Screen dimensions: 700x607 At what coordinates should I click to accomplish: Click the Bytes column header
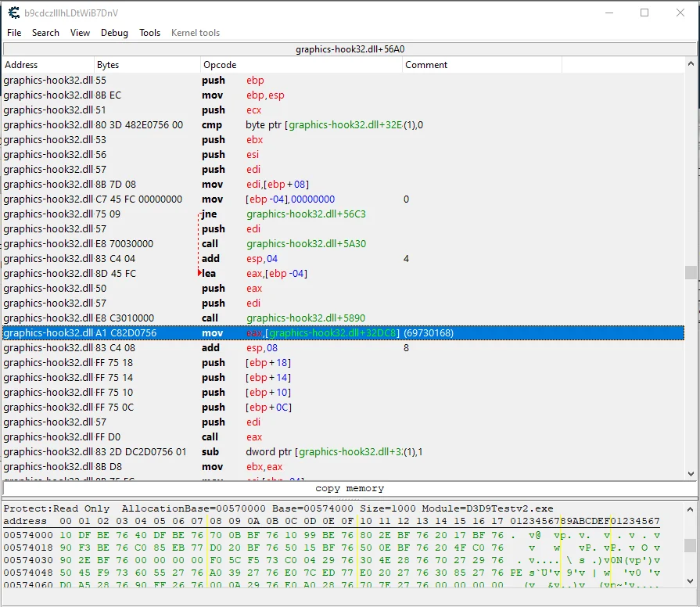point(147,65)
